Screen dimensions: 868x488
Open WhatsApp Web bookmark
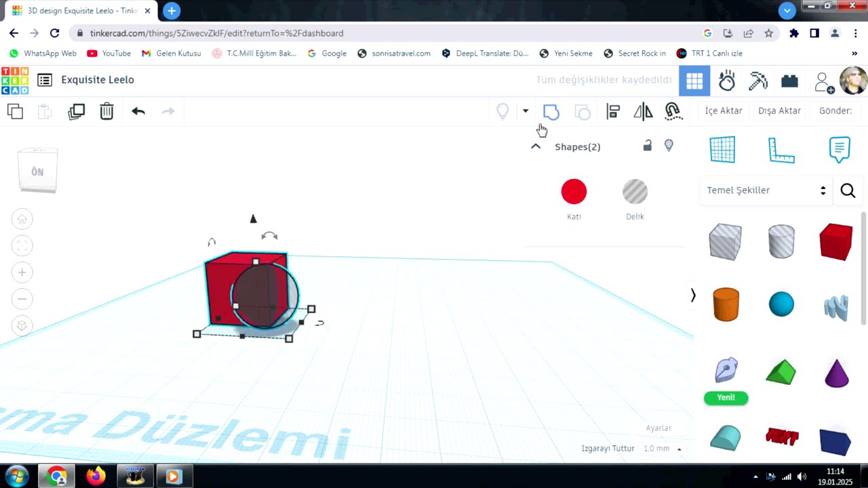tap(43, 54)
